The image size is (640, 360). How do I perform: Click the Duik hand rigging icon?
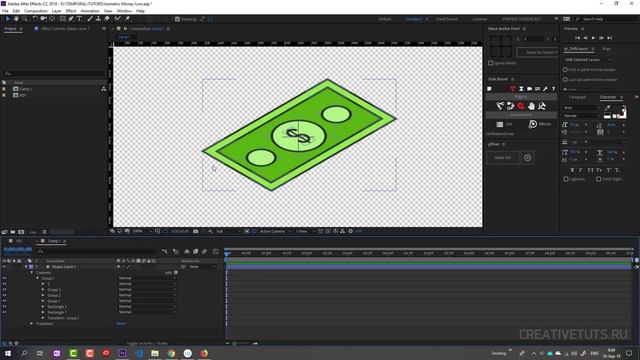[x=531, y=106]
